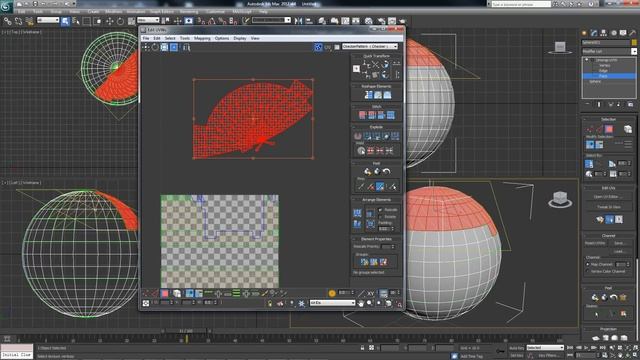Click Reset UVWs button
The width and height of the screenshot is (640, 360).
tap(595, 243)
